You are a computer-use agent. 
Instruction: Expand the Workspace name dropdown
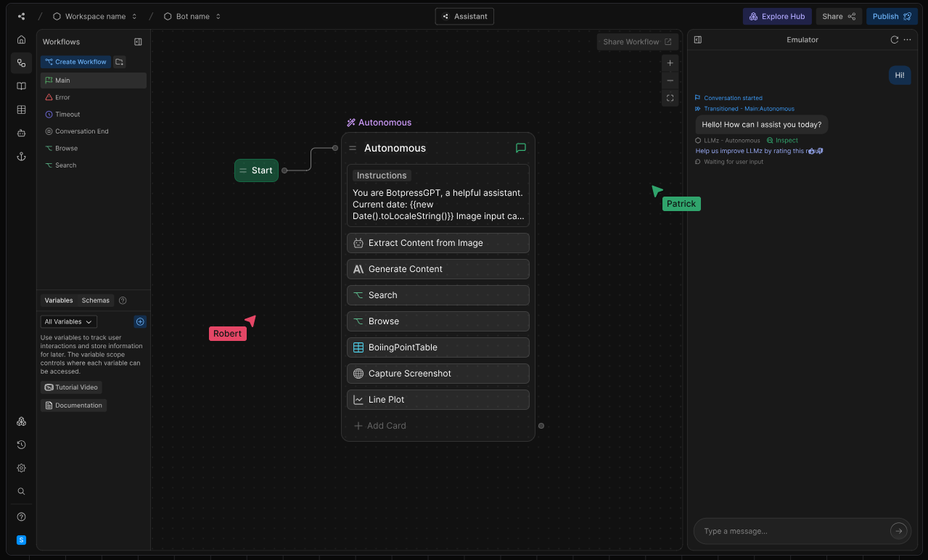tap(95, 16)
